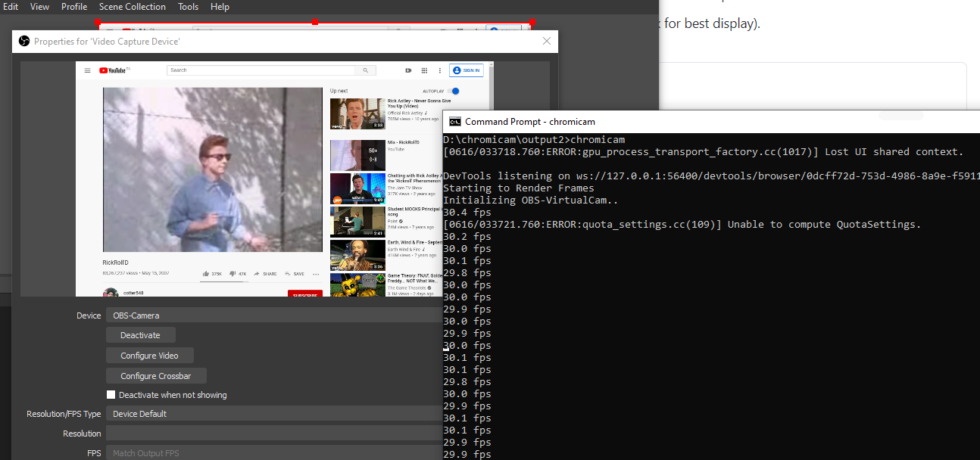Viewport: 980px width, 460px height.
Task: Click the Save playlist icon in preview
Action: click(288, 274)
